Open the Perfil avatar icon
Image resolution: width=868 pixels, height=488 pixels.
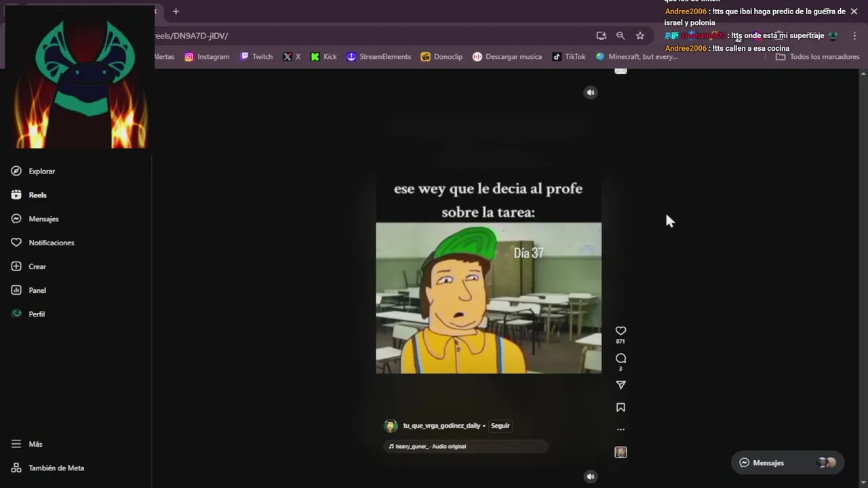coord(16,314)
